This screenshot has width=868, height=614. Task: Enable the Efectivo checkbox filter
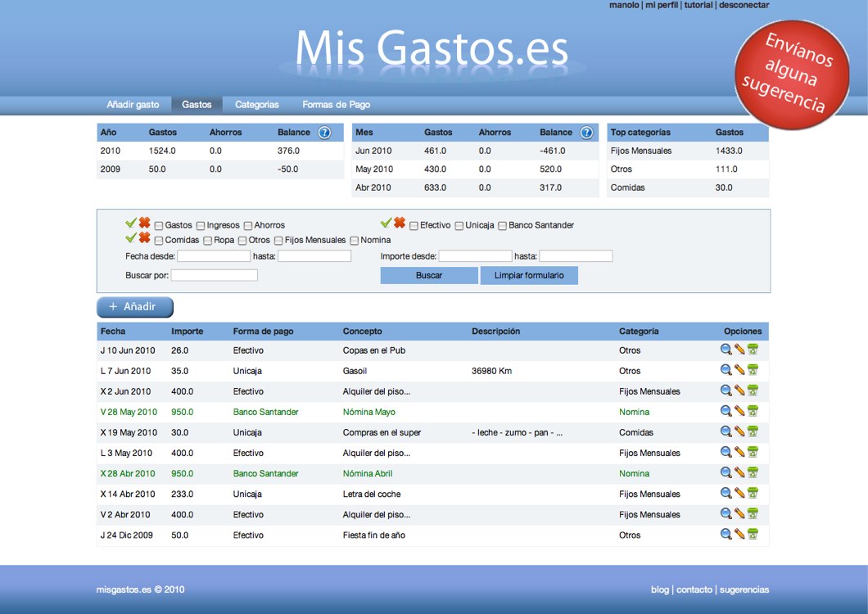point(413,225)
